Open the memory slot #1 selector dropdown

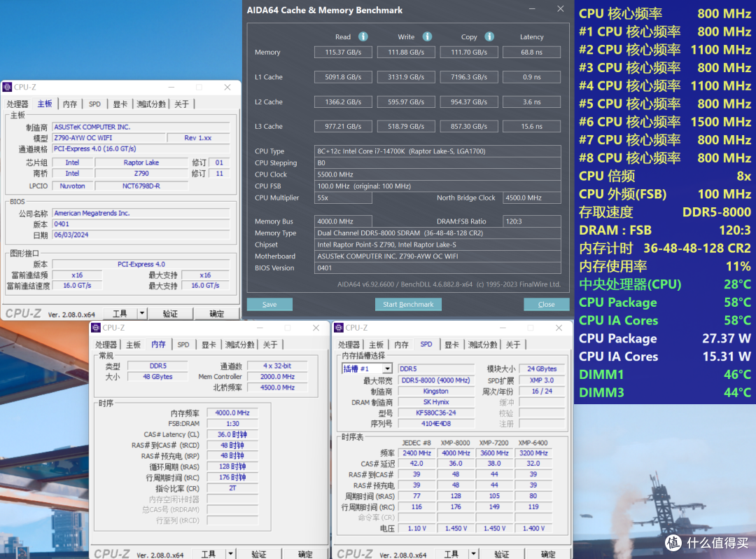[387, 368]
